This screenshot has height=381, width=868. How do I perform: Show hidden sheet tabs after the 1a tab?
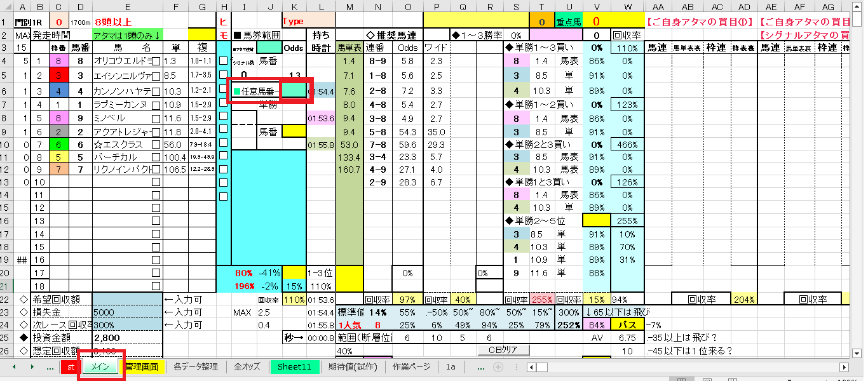click(481, 367)
